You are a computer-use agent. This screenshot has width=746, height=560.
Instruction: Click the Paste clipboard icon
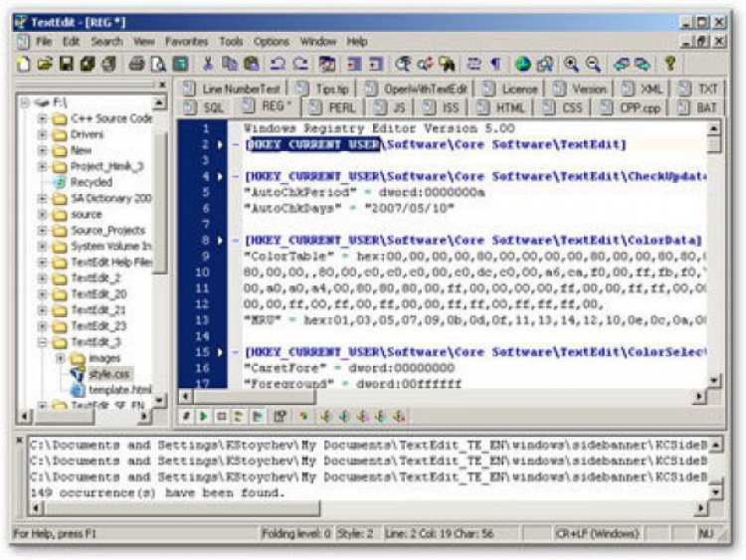tap(252, 64)
